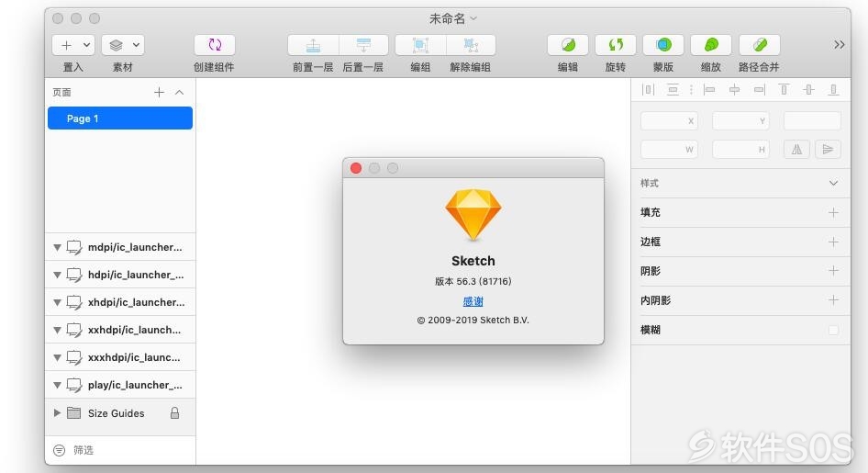Show more toolbar items with double chevron

(840, 45)
